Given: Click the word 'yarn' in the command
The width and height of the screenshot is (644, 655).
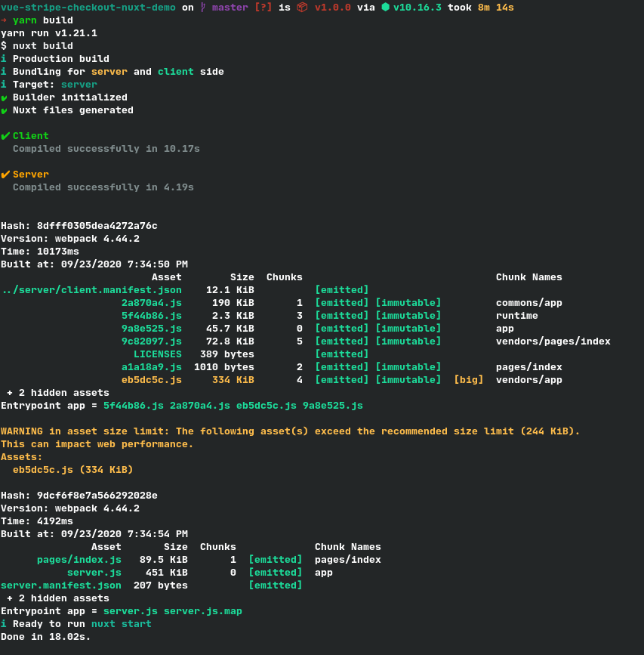Looking at the screenshot, I should pos(25,20).
